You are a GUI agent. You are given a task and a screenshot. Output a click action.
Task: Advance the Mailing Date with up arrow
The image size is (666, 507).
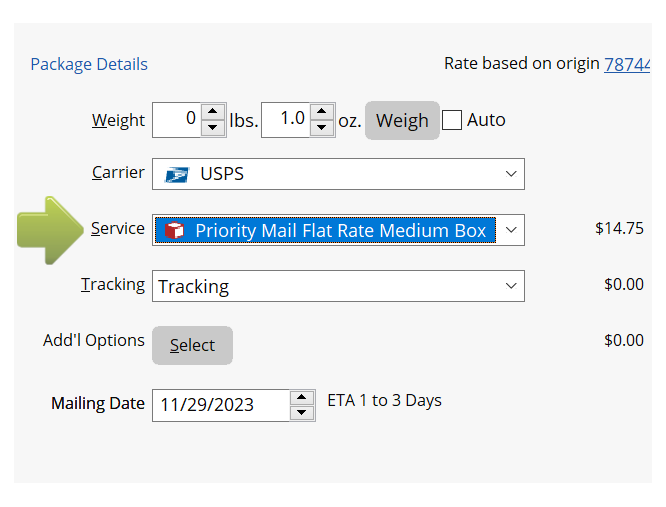302,398
